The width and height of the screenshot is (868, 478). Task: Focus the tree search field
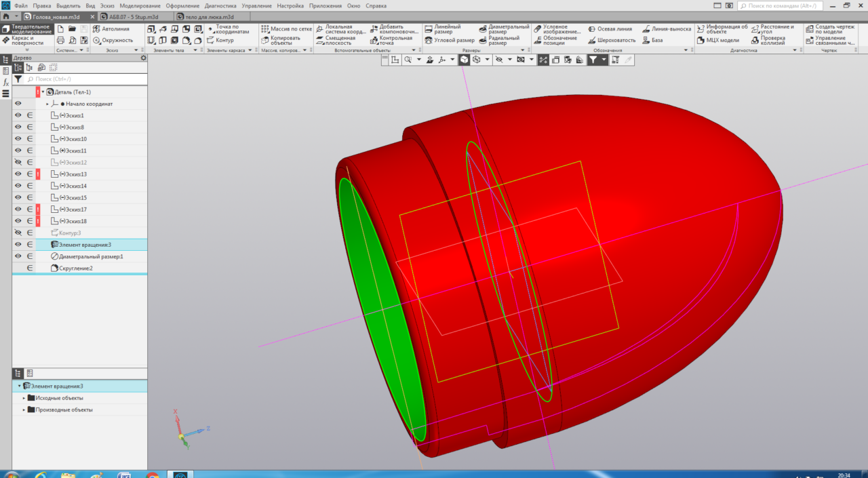point(86,79)
